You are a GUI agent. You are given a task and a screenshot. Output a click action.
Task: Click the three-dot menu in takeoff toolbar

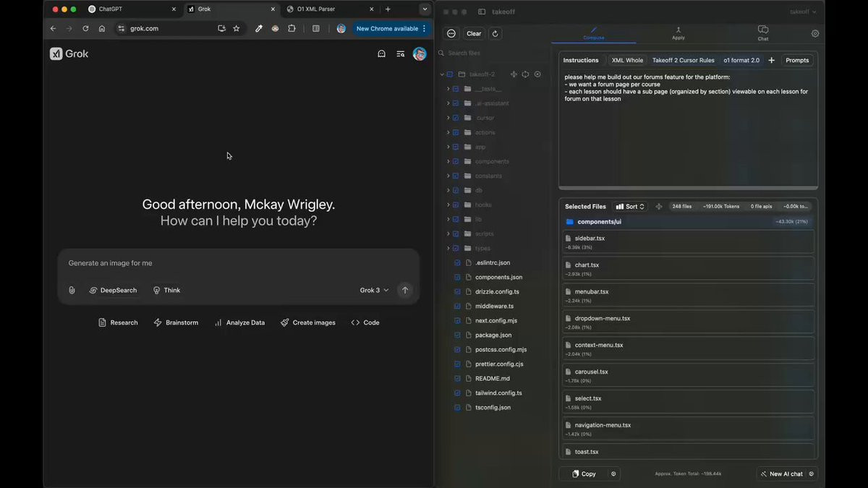coord(451,33)
